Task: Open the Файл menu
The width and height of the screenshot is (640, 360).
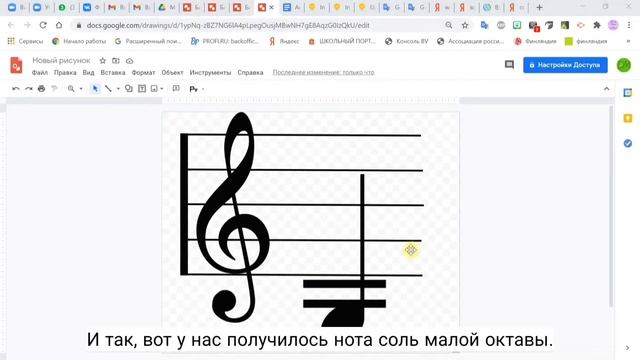Action: (x=40, y=72)
